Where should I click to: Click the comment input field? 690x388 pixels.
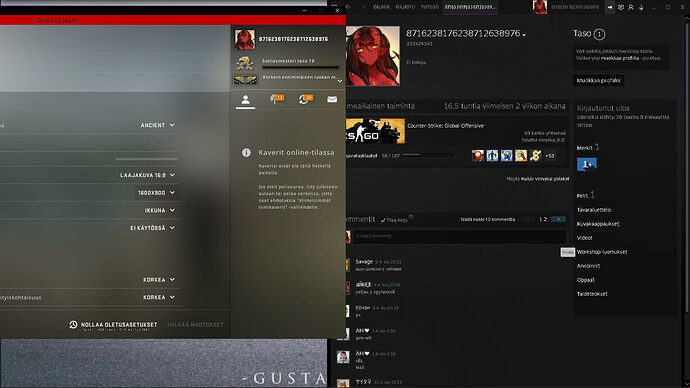click(x=459, y=236)
